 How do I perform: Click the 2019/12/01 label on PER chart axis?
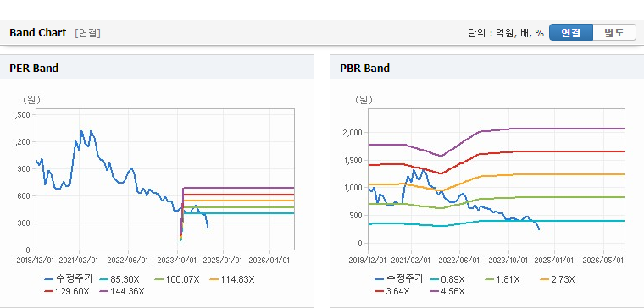35,260
